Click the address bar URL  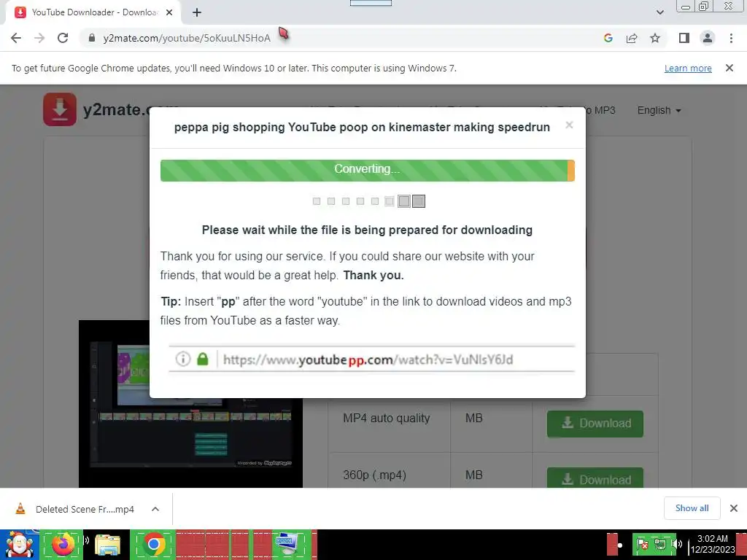(x=187, y=38)
